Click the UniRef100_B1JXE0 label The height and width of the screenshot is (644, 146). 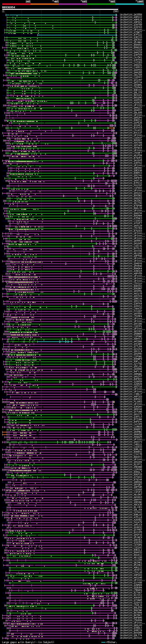point(131,507)
